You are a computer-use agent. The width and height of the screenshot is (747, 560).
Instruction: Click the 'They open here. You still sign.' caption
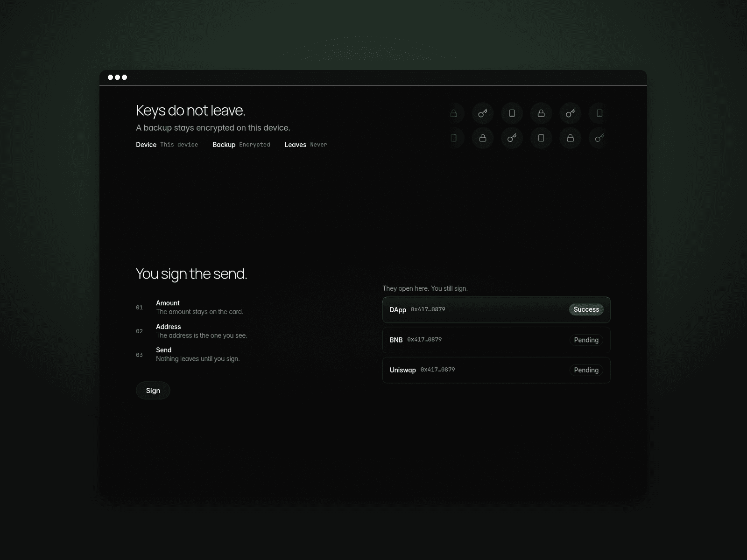pyautogui.click(x=425, y=288)
